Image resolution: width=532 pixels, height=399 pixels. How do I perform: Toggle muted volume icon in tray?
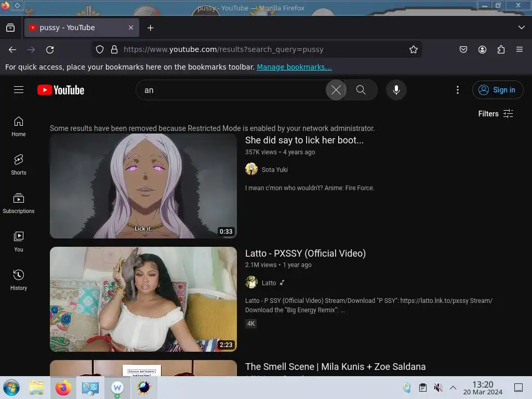pyautogui.click(x=438, y=388)
